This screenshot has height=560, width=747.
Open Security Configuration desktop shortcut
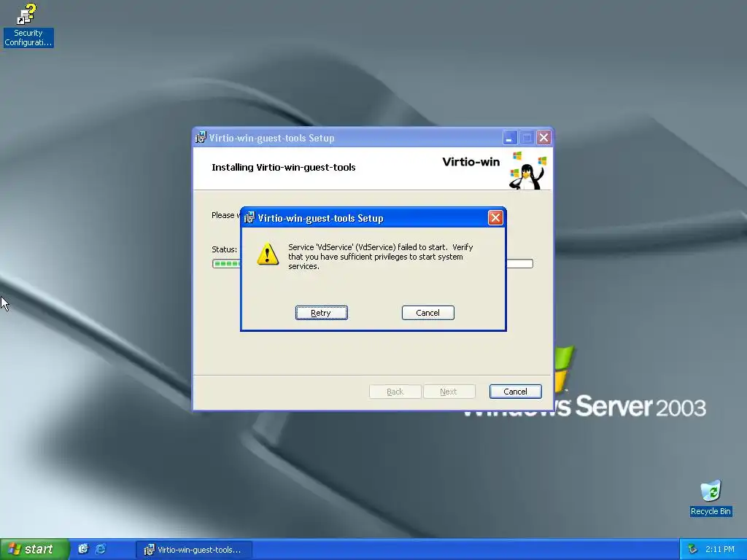(28, 25)
